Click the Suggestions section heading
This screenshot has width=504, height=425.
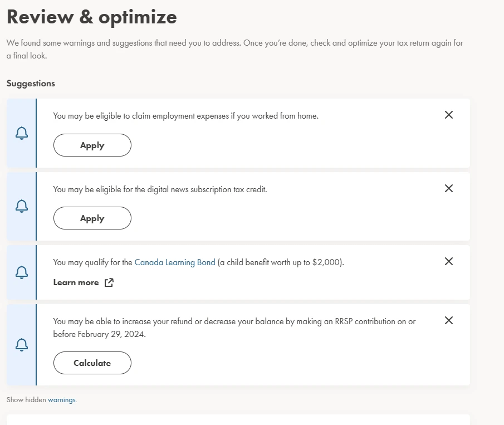31,84
